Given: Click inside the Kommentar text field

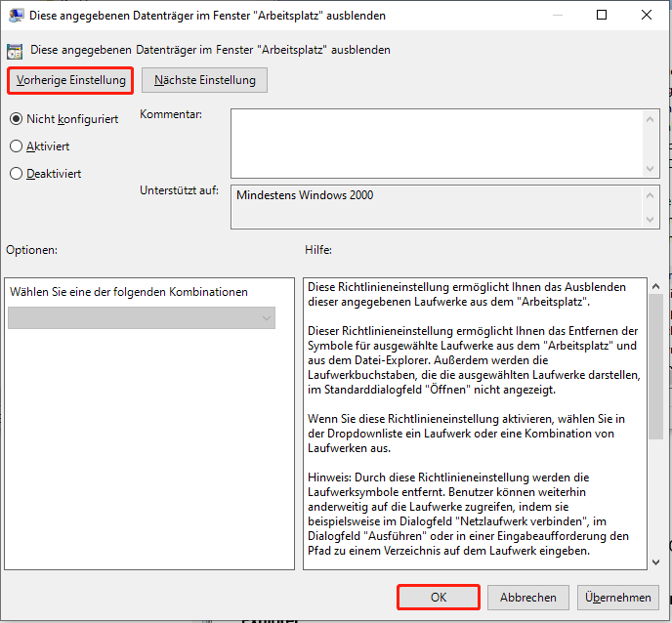Looking at the screenshot, I should pos(436,143).
